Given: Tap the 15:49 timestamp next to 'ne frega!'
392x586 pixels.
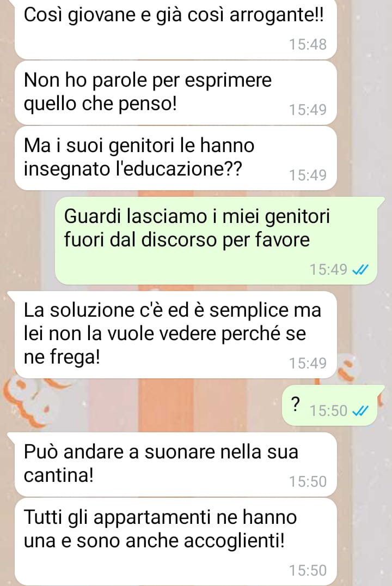Looking at the screenshot, I should [308, 363].
